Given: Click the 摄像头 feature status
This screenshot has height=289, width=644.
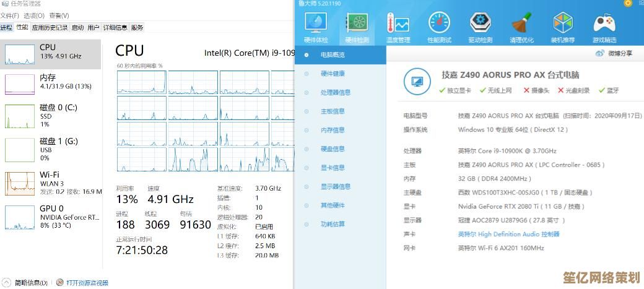Looking at the screenshot, I should tap(536, 90).
